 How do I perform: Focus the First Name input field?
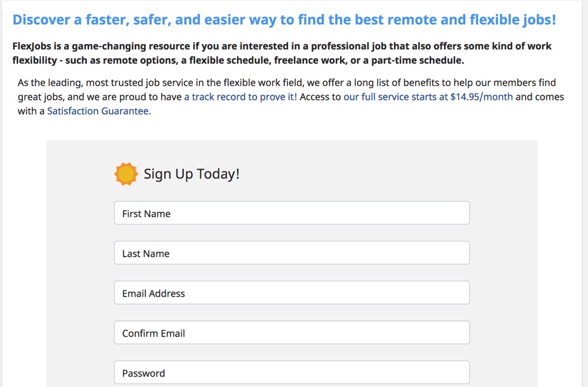292,213
